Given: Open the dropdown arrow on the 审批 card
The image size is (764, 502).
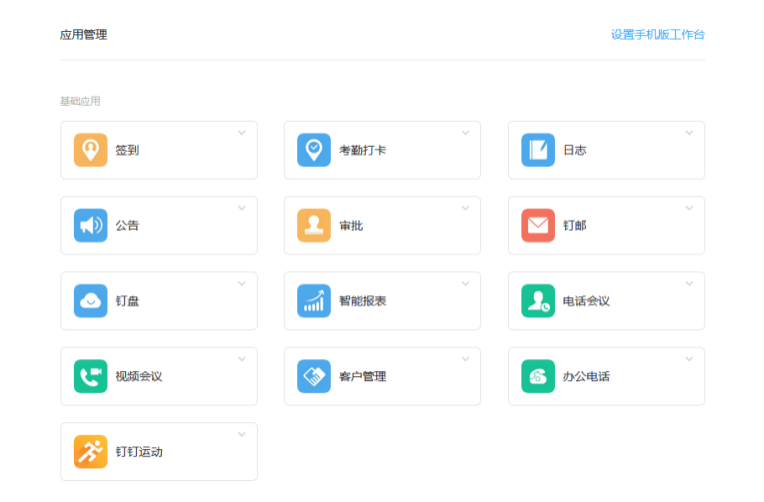Looking at the screenshot, I should (x=465, y=209).
